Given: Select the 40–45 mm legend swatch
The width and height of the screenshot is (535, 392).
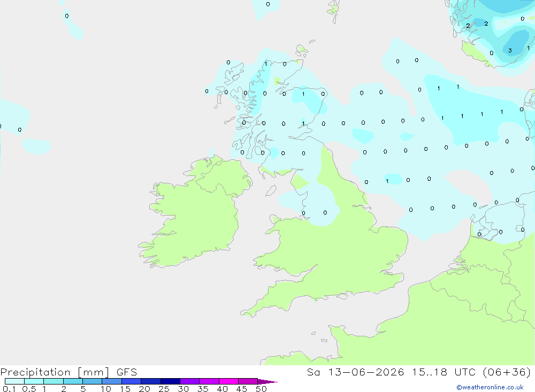Looking at the screenshot, I should click(x=228, y=381).
